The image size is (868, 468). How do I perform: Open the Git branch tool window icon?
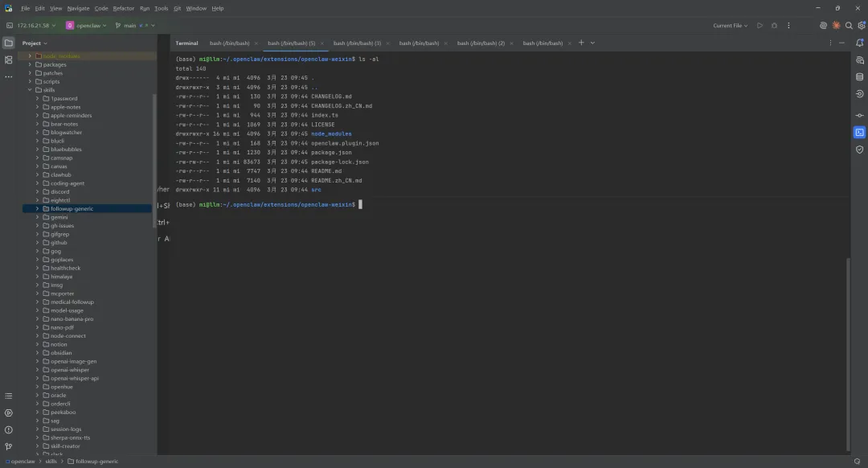tap(8, 446)
